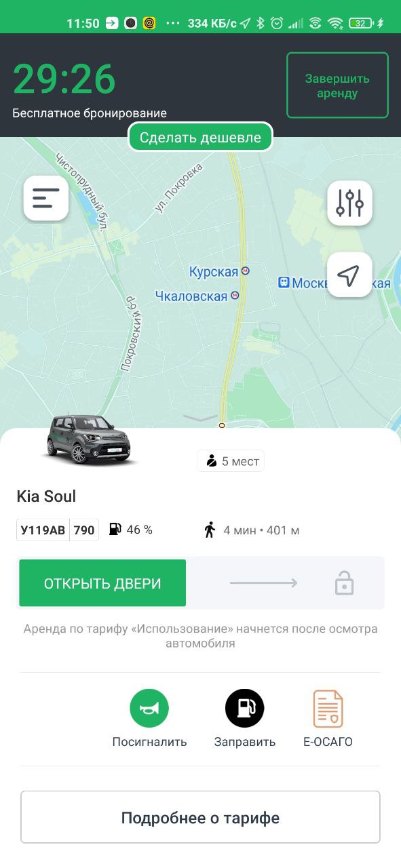Tap license plate У119АВ 790

(58, 530)
